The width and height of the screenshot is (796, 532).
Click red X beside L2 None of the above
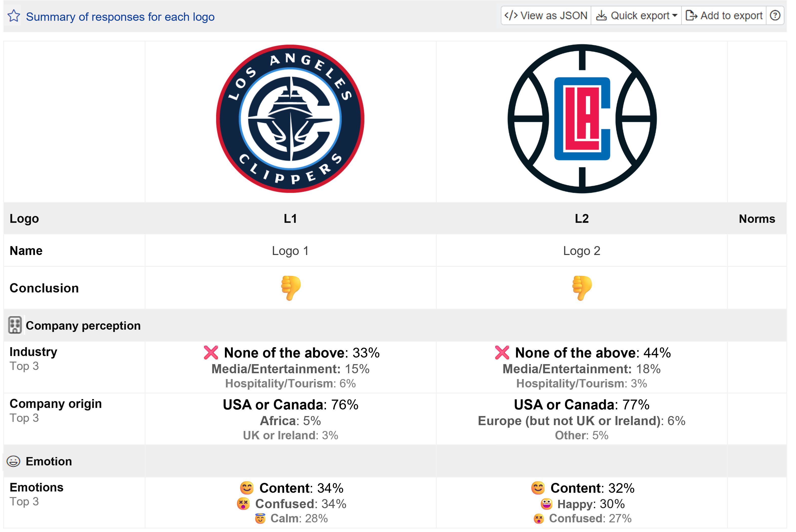click(502, 352)
